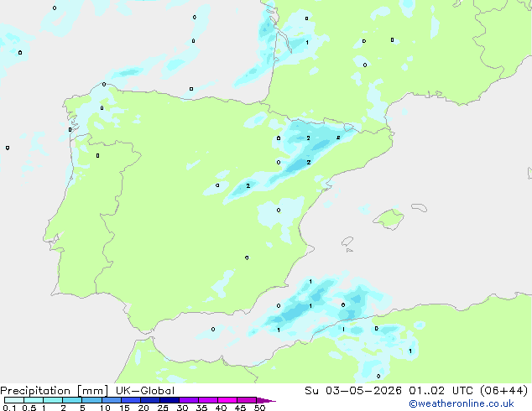The image size is (532, 411).
Task: Click the legend value label '25'
Action: pyautogui.click(x=163, y=408)
